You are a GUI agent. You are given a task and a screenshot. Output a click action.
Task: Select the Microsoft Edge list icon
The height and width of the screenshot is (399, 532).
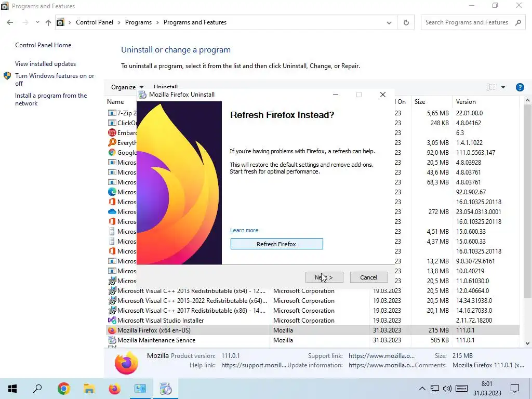pyautogui.click(x=112, y=192)
